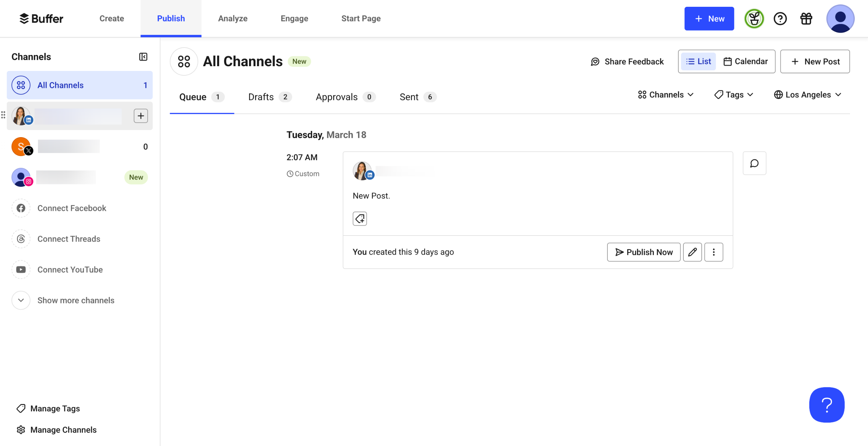Expand Show more channels
This screenshot has height=446, width=868.
pyautogui.click(x=75, y=300)
